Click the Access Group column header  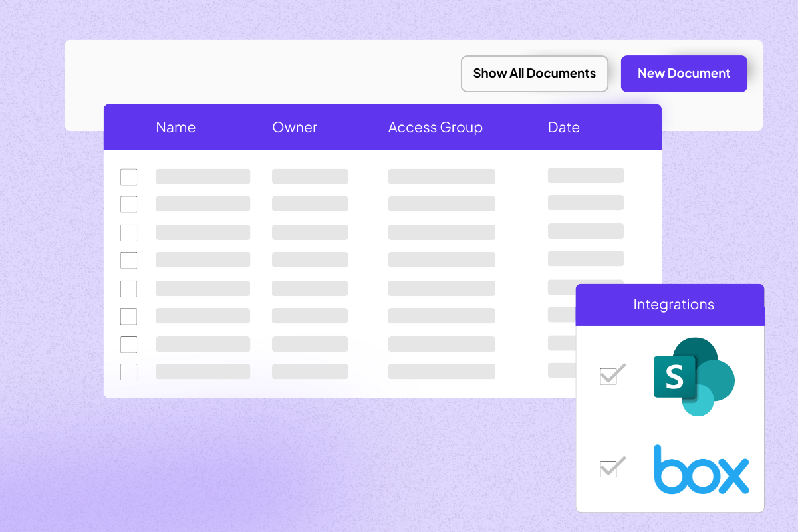tap(435, 128)
